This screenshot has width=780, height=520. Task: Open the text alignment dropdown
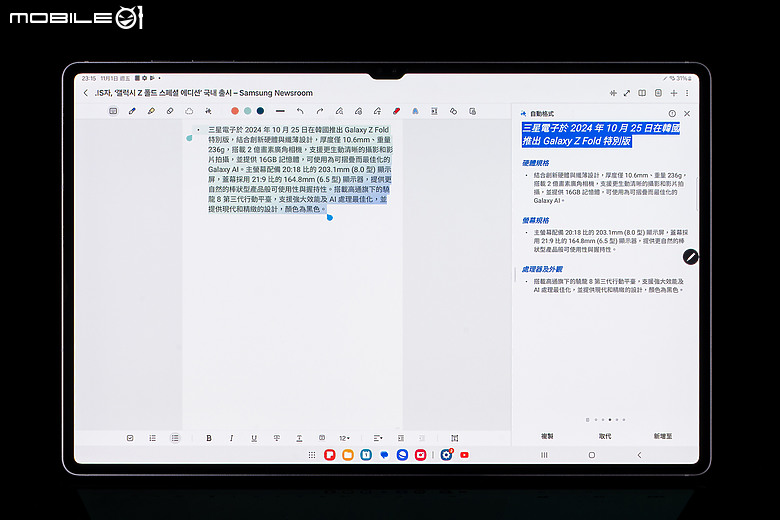pyautogui.click(x=378, y=438)
